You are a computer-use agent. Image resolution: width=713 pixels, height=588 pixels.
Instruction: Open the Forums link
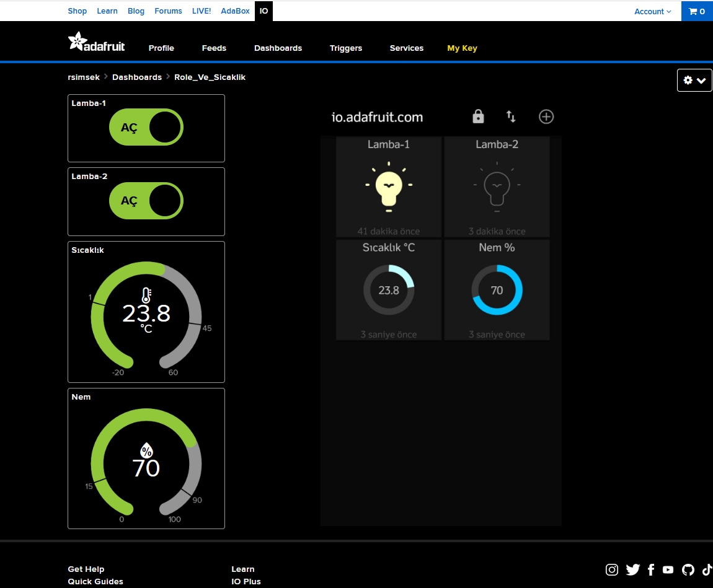click(x=168, y=11)
